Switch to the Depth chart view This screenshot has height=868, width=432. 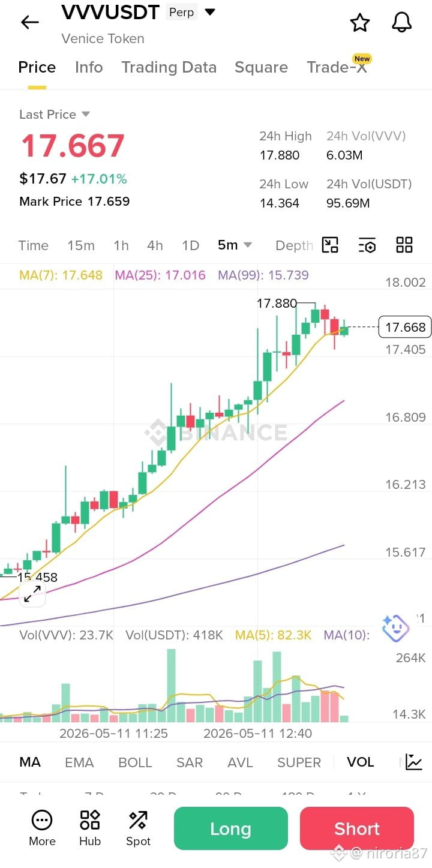coord(294,245)
